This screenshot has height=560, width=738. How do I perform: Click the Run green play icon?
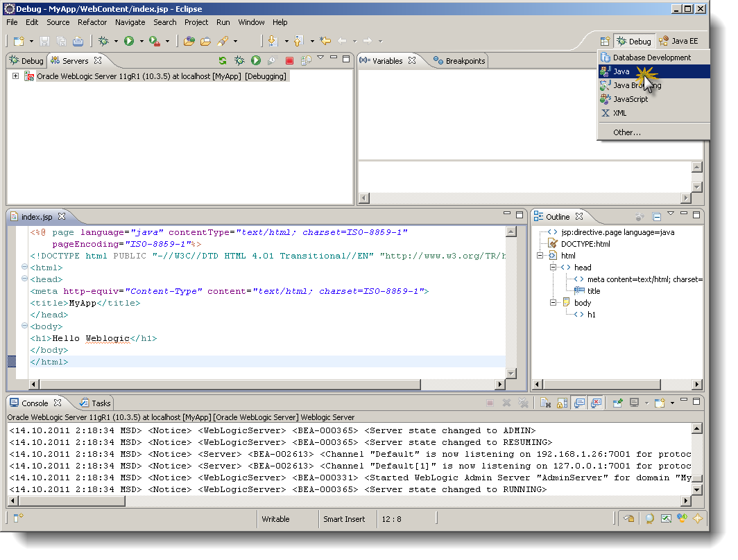pyautogui.click(x=129, y=41)
